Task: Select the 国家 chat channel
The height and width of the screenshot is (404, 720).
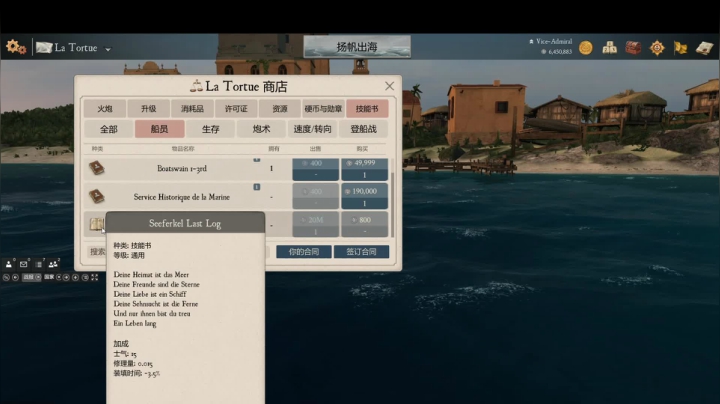Action: [49, 277]
